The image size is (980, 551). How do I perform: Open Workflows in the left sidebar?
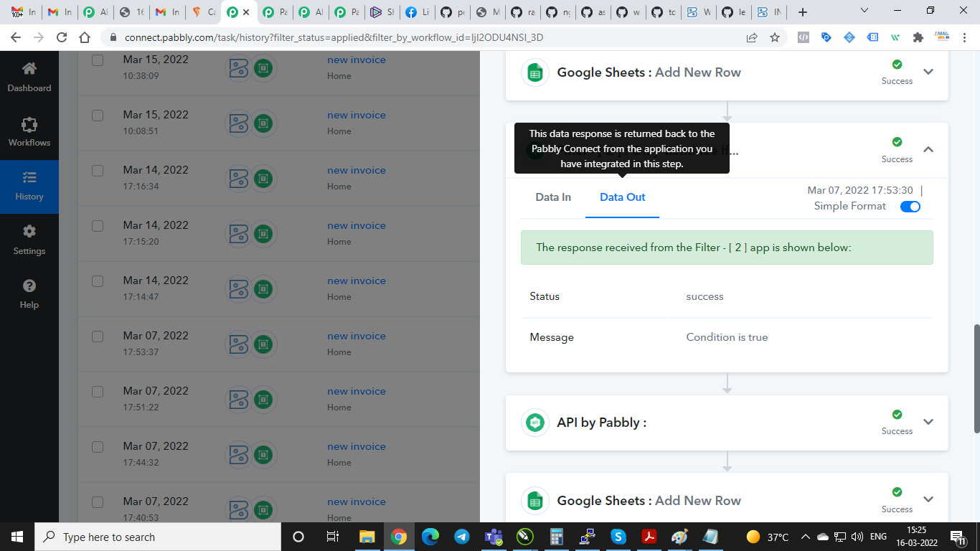click(29, 132)
